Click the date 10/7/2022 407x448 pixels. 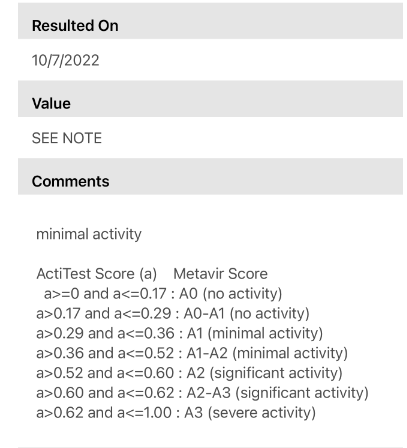tap(66, 61)
